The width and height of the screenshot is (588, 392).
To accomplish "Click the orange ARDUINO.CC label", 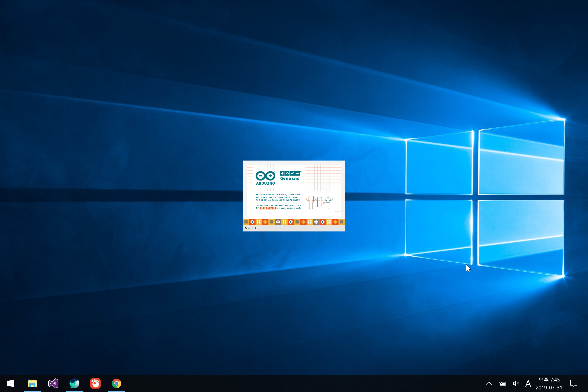I will [x=268, y=208].
